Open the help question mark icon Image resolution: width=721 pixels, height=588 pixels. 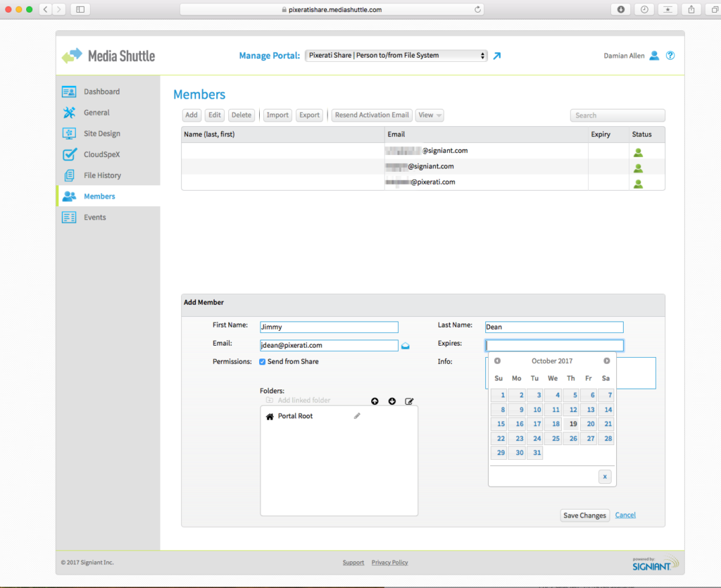click(670, 56)
